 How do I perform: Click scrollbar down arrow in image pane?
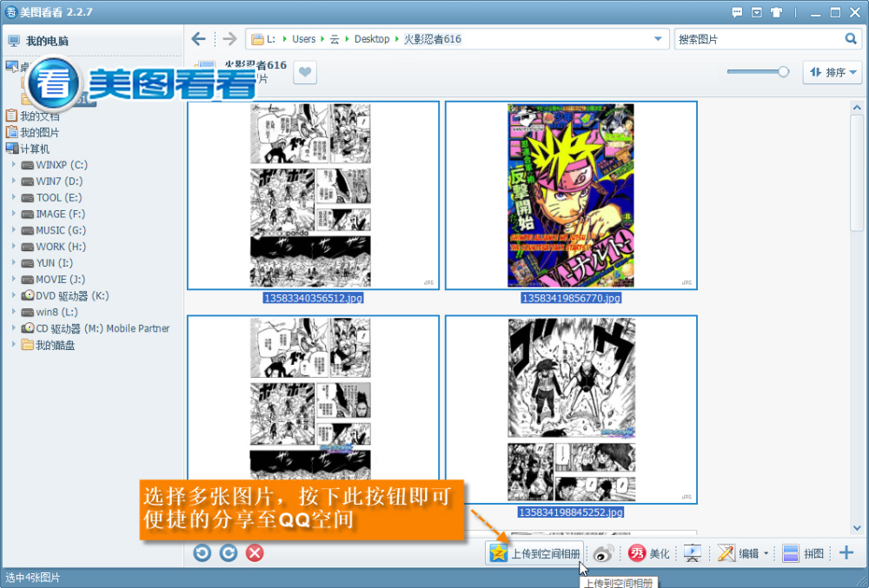pos(857,528)
